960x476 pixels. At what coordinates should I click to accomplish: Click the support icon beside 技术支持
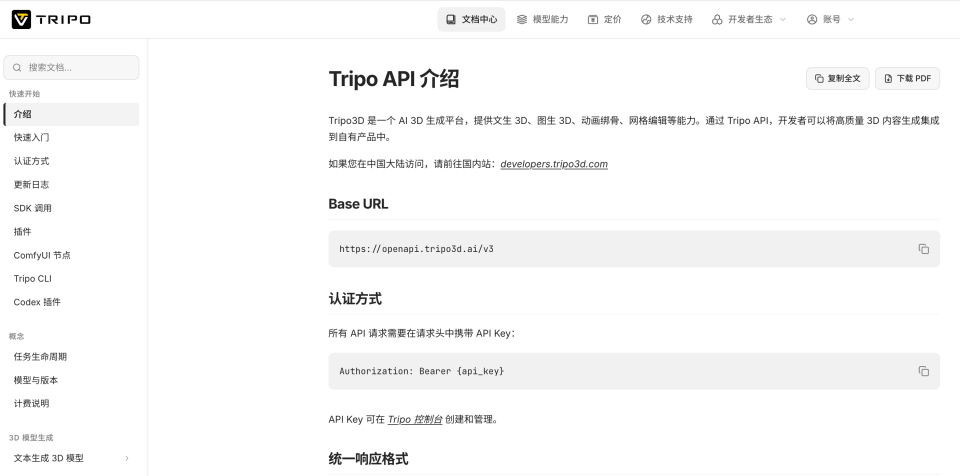(646, 20)
